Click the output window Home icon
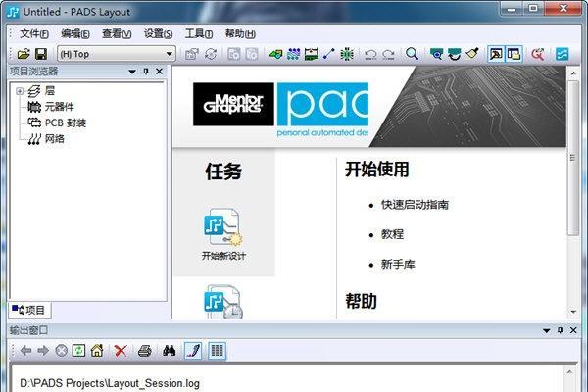This screenshot has height=392, width=588. [97, 351]
